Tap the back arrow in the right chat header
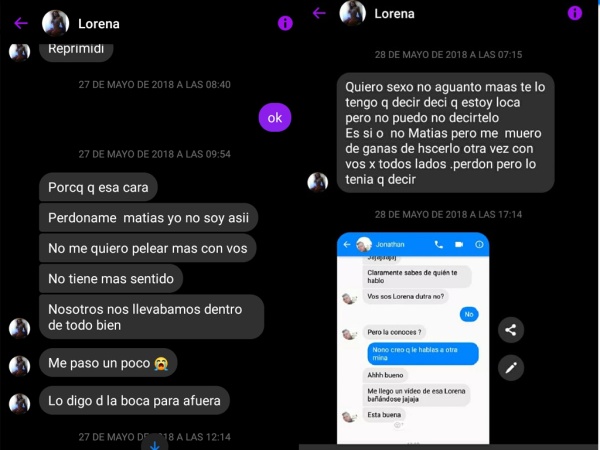Viewport: 600px width, 450px height. click(319, 13)
